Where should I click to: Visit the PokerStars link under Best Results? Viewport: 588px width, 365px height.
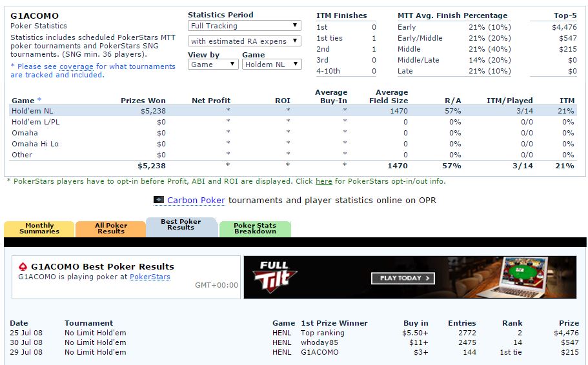(150, 277)
